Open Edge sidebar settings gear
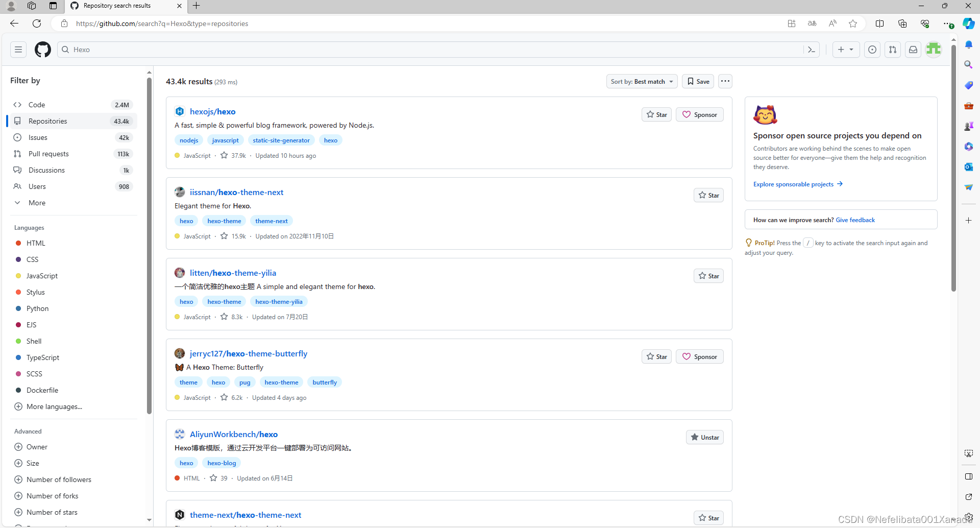The height and width of the screenshot is (528, 980). (968, 517)
